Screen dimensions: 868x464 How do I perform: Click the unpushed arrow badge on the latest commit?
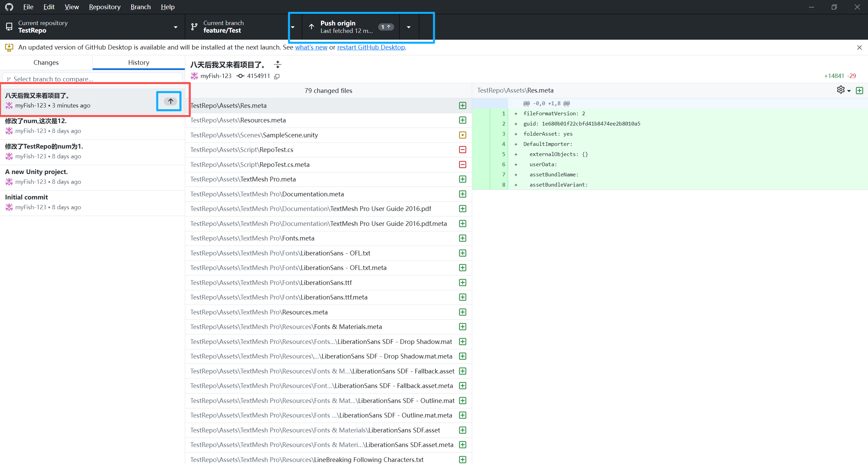point(171,101)
